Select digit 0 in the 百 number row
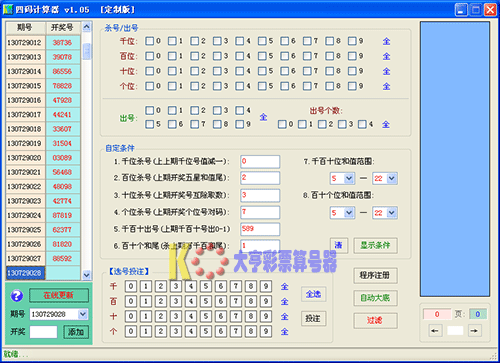The height and width of the screenshot is (363, 500). point(131,301)
